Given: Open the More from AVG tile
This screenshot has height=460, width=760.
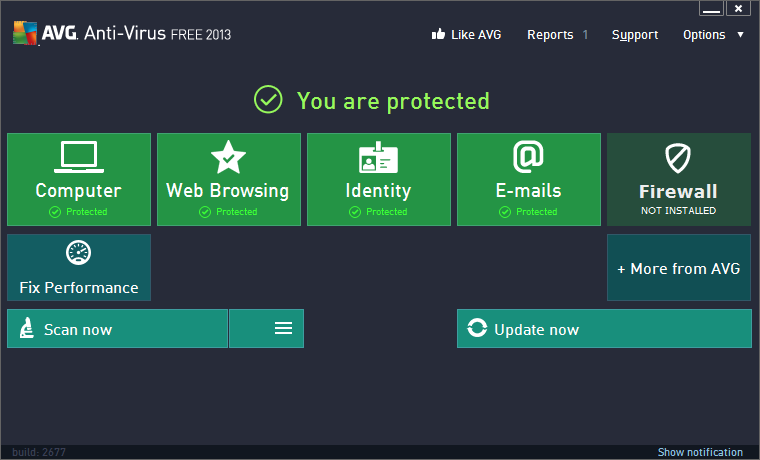Looking at the screenshot, I should tap(678, 268).
